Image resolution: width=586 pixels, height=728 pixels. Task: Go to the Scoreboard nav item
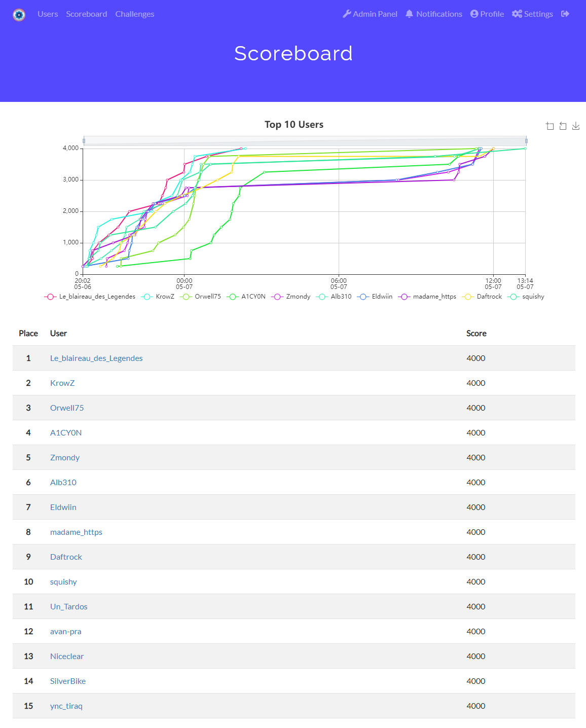coord(87,14)
